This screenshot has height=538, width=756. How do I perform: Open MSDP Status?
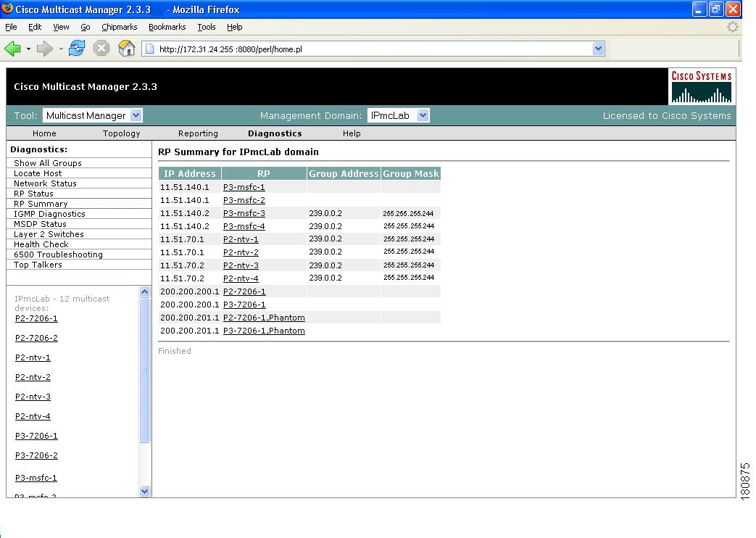click(40, 224)
